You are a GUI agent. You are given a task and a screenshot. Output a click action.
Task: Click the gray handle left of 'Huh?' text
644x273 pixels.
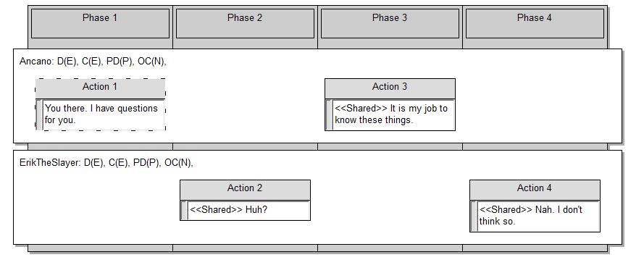click(184, 210)
